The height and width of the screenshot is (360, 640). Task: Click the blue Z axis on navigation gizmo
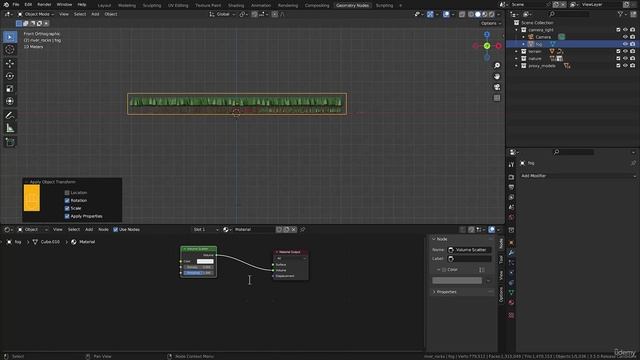click(x=487, y=35)
